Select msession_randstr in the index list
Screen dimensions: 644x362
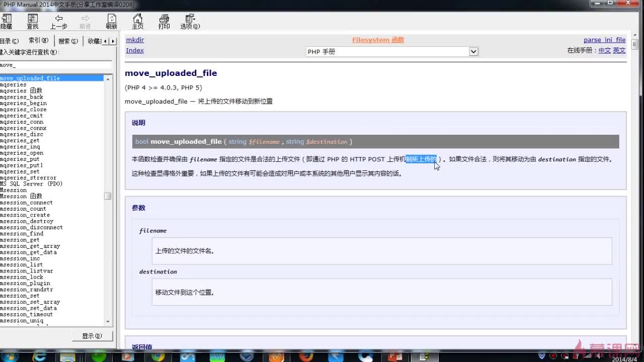tap(26, 290)
